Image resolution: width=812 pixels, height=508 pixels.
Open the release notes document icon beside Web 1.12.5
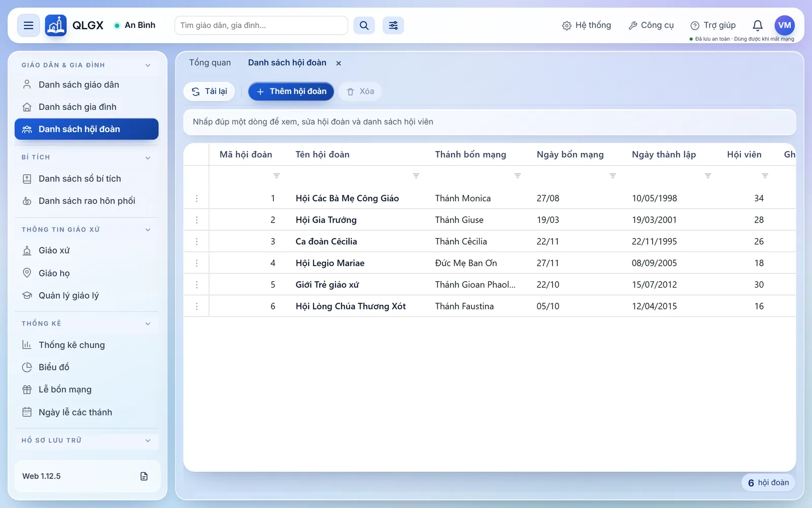coord(144,476)
